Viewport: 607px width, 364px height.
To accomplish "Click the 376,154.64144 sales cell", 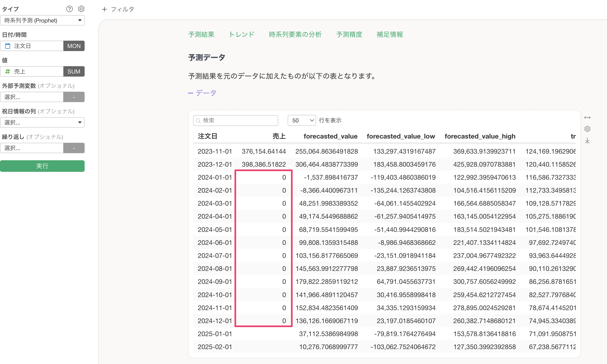I will point(264,151).
